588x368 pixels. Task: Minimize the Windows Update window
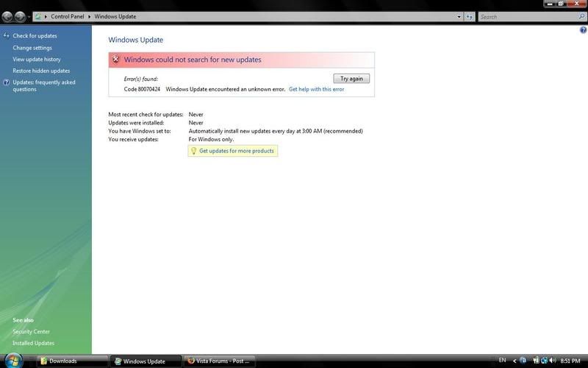coord(550,4)
